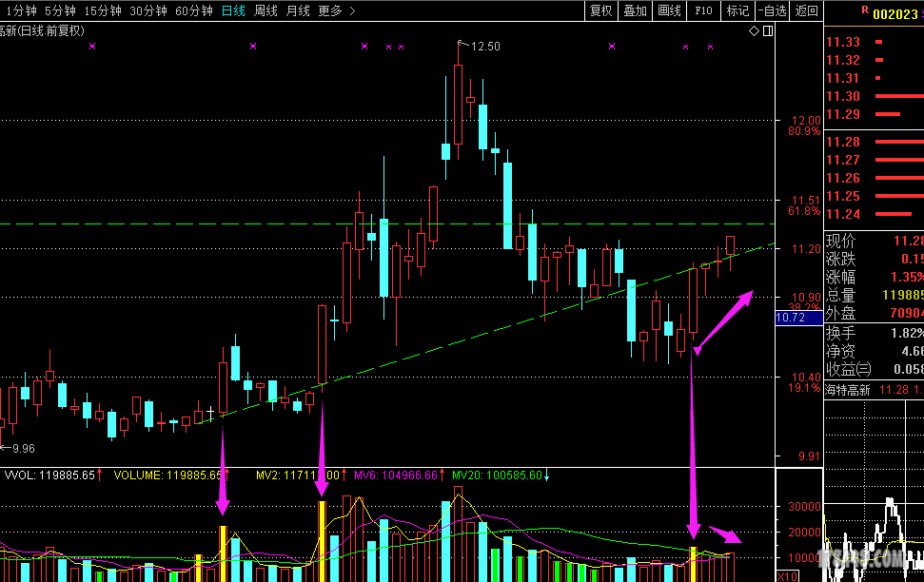
Task: Switch to the 5分钟 timeframe tab
Action: pyautogui.click(x=60, y=10)
